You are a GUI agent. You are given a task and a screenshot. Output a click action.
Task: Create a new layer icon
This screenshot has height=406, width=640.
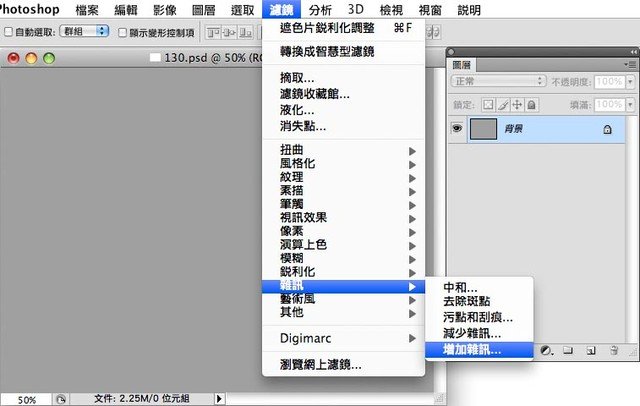tap(591, 351)
